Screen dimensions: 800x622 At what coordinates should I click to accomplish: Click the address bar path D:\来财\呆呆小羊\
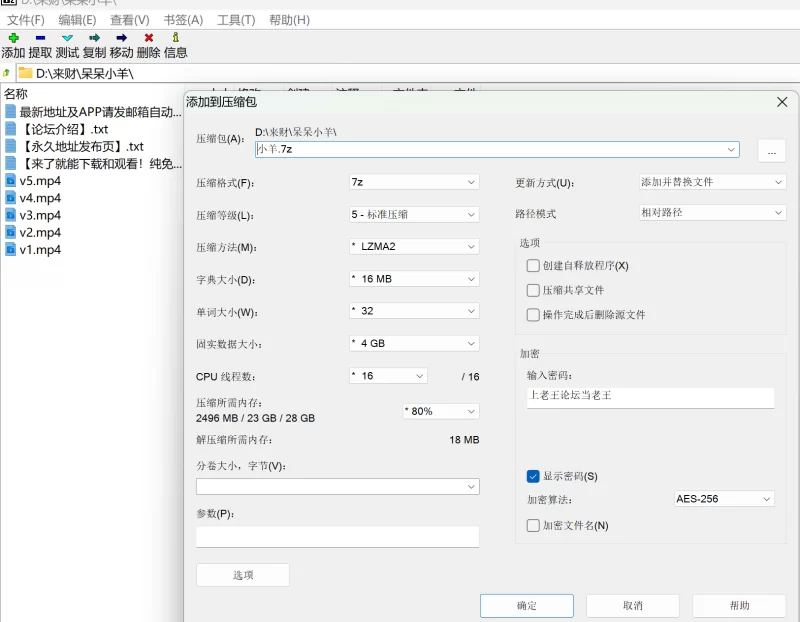pyautogui.click(x=85, y=73)
